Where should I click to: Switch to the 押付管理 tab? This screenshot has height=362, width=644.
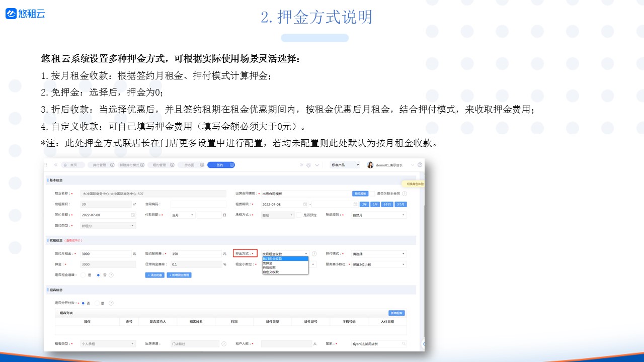(102, 165)
